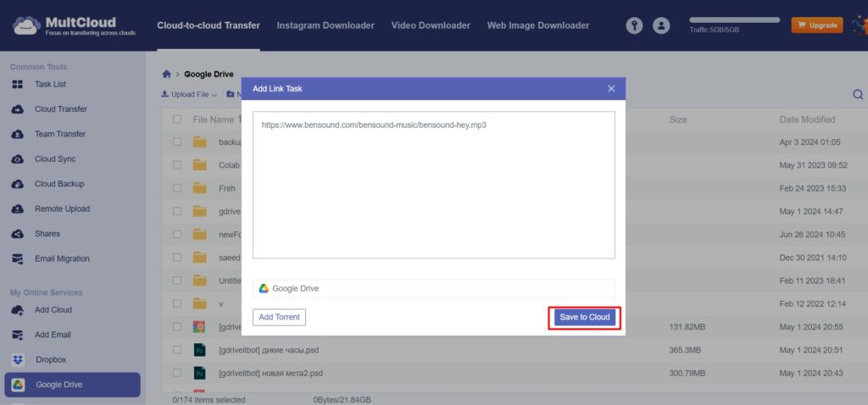This screenshot has height=405, width=868.
Task: Check the box for the Freh folder
Action: click(x=177, y=188)
